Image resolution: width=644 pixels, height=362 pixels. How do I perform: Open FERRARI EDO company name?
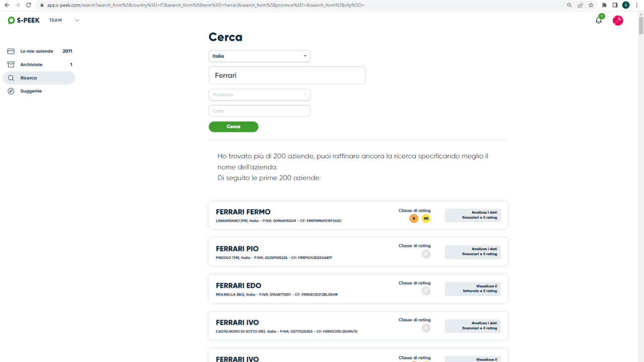238,286
